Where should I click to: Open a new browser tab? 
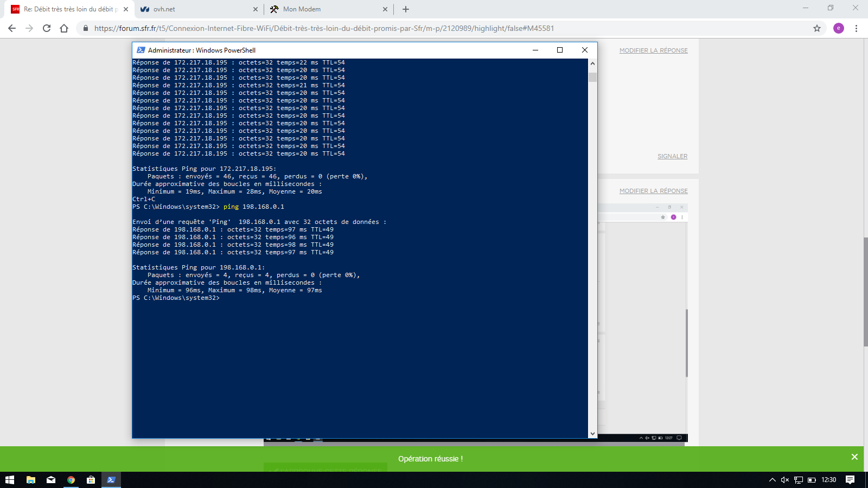point(406,9)
